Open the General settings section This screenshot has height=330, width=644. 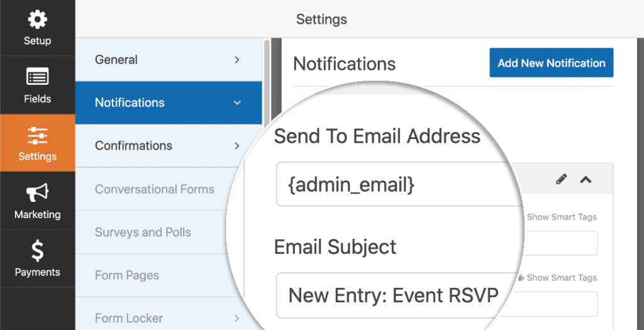[169, 60]
